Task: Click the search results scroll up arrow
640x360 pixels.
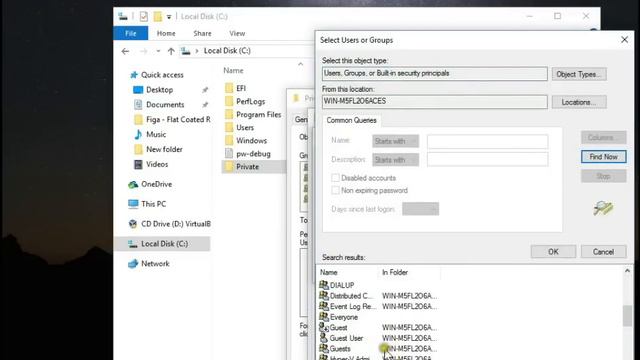Action: 627,271
